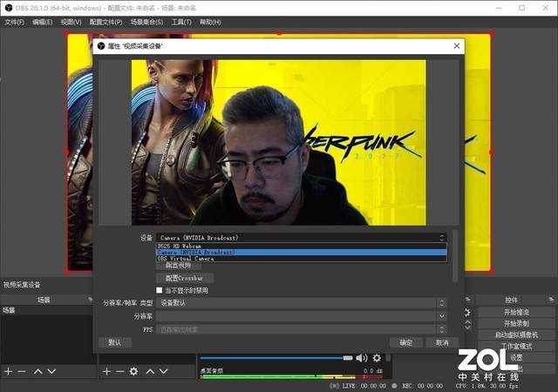Image resolution: width=558 pixels, height=392 pixels.
Task: Maximize the OBS main window
Action: pyautogui.click(x=521, y=8)
